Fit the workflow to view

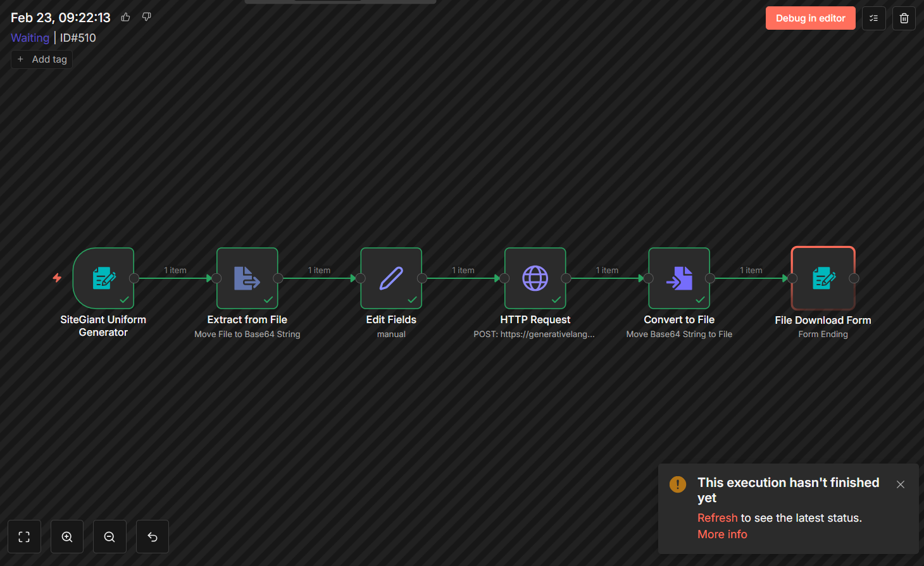(x=24, y=537)
